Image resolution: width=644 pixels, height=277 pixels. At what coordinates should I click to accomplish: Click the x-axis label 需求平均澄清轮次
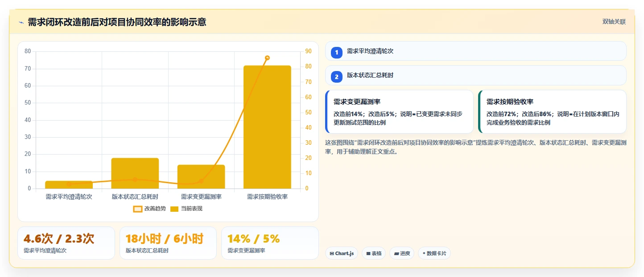click(x=69, y=197)
